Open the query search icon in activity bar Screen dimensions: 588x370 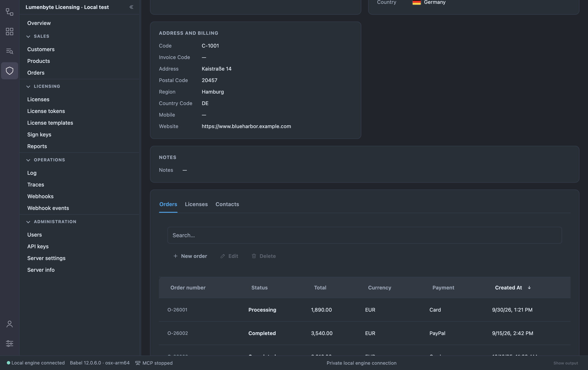point(10,51)
